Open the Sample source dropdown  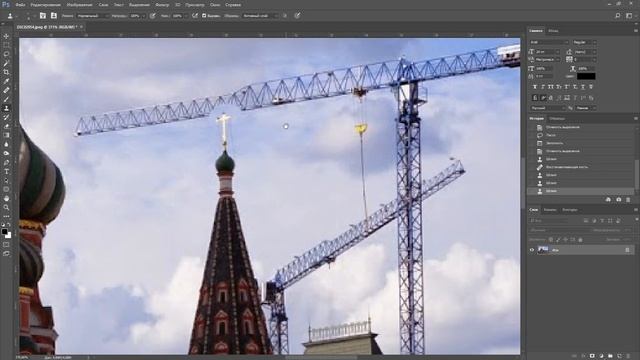260,16
